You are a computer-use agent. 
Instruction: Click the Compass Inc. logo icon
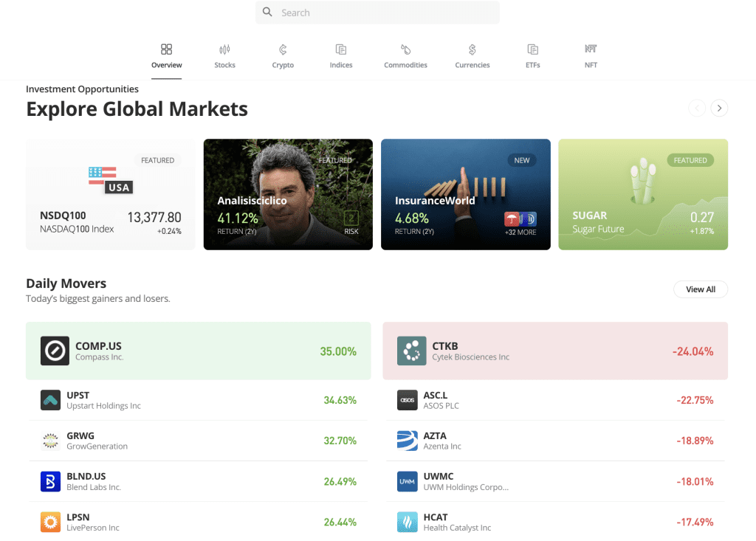point(55,351)
